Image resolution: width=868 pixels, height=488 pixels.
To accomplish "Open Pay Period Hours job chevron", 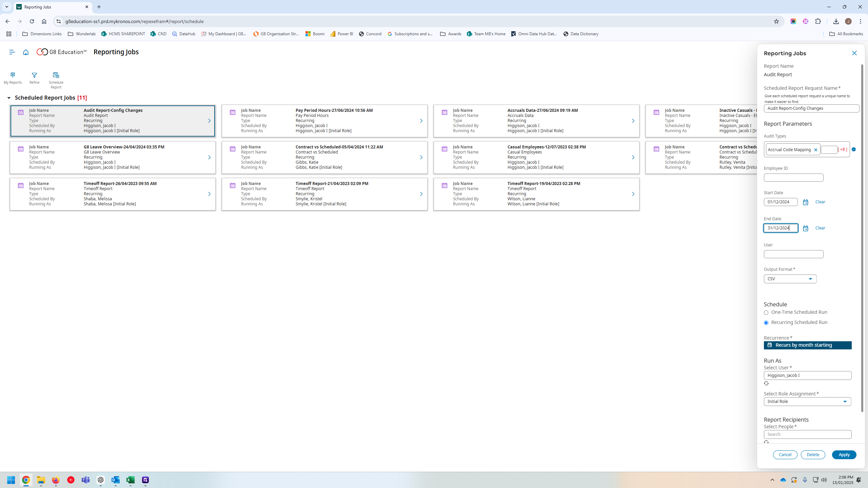I will pos(421,121).
